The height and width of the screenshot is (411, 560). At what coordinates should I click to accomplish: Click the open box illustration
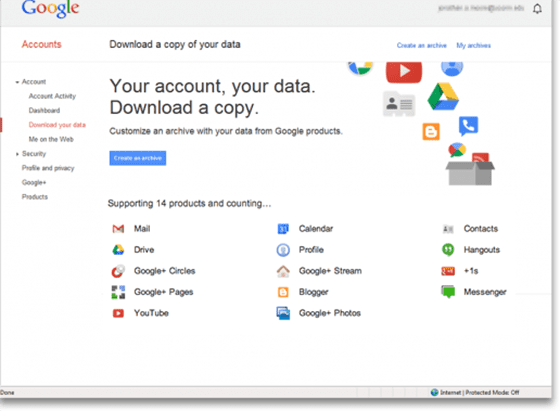tap(470, 173)
